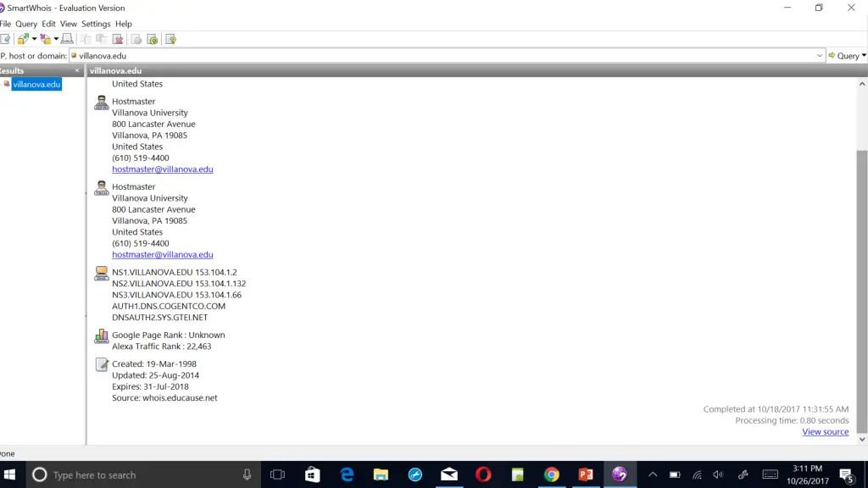Click the scroll up arrow
Screen dimensions: 868x488
[862, 84]
